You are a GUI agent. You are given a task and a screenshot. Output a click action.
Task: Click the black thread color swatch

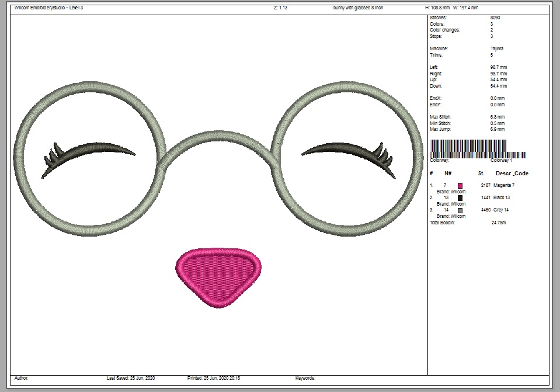tap(460, 197)
